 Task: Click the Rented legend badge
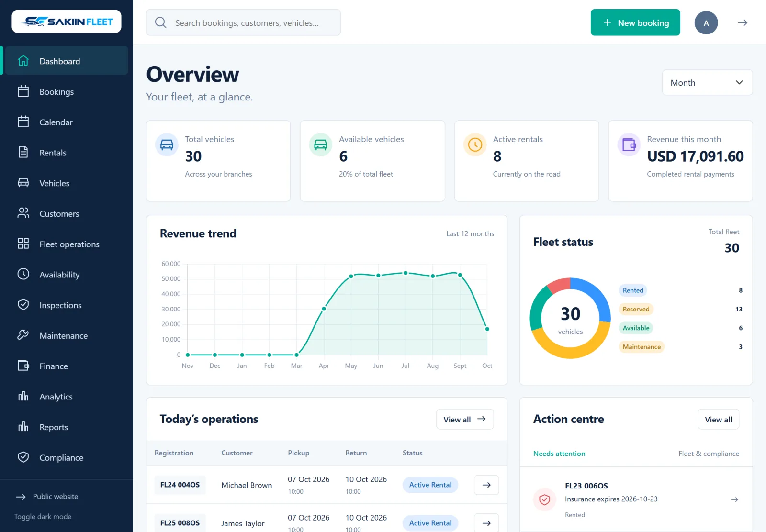(633, 290)
